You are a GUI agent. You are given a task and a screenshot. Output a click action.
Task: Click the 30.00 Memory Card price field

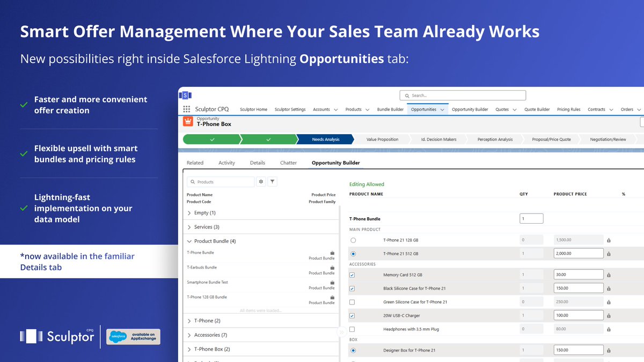579,275
